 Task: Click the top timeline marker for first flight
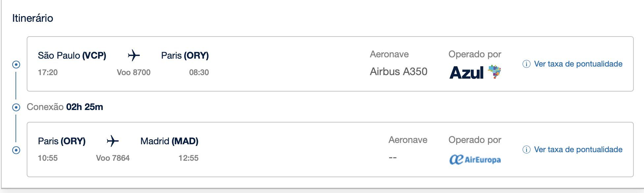[16, 65]
